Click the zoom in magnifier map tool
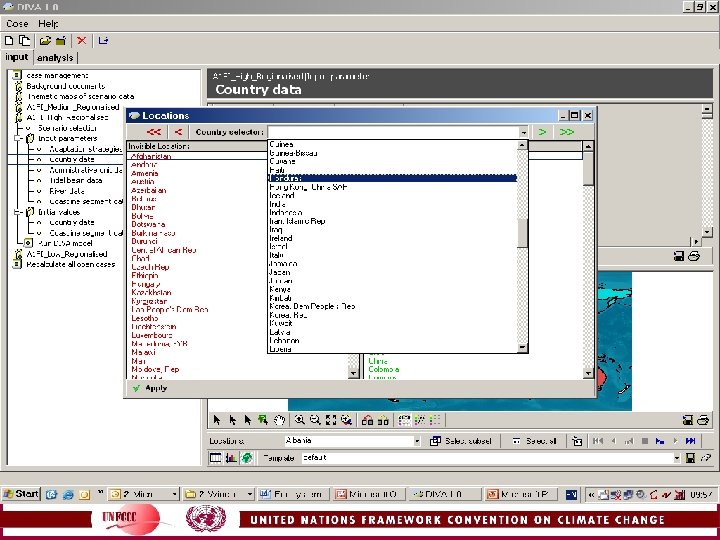The image size is (720, 540). pyautogui.click(x=300, y=420)
